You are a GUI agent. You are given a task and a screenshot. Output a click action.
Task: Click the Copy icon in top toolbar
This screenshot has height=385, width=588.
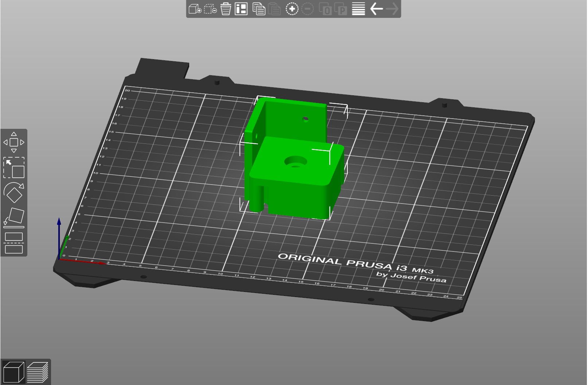(259, 9)
